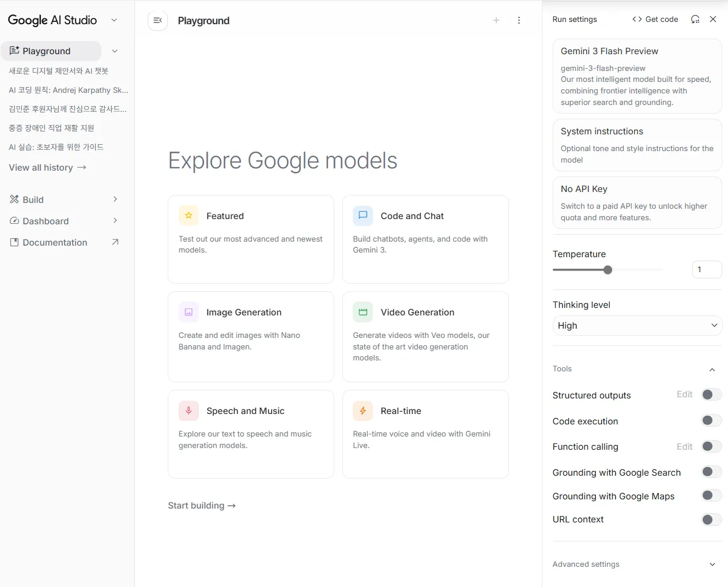
Task: Collapse the Tools section chevron
Action: point(712,370)
